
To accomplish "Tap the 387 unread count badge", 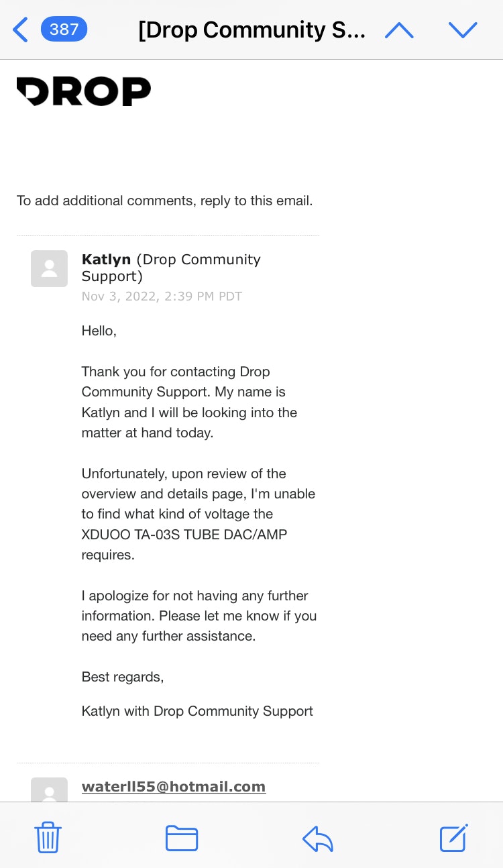I will point(64,30).
